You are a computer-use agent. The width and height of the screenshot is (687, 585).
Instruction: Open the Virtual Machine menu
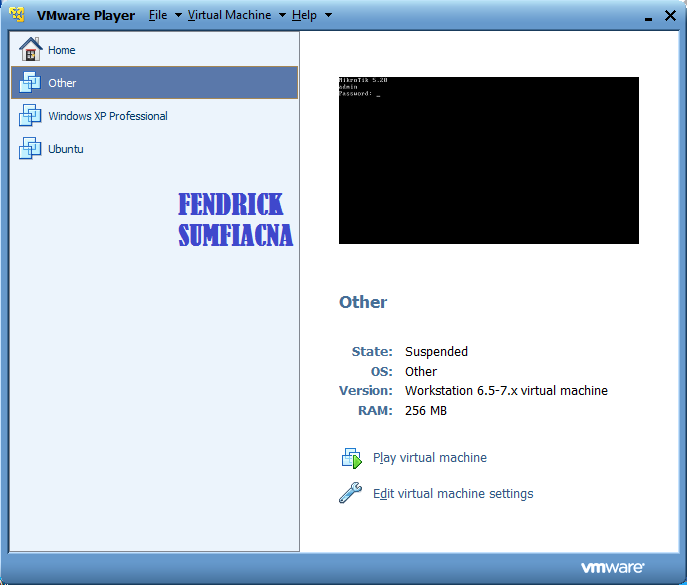229,15
